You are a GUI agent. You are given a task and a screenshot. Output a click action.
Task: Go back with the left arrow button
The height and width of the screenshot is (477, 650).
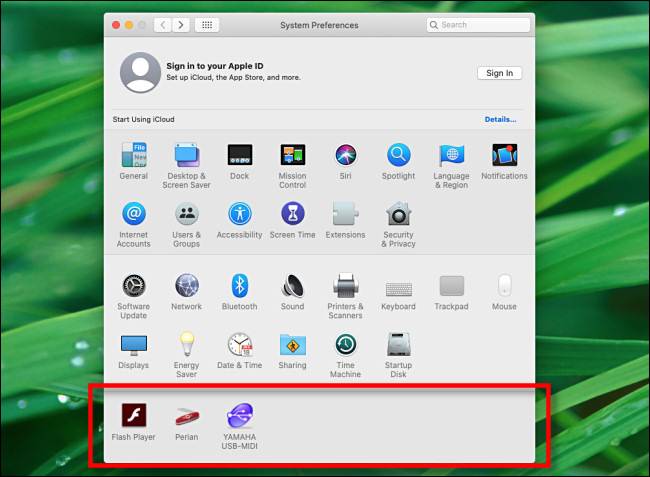[x=163, y=25]
